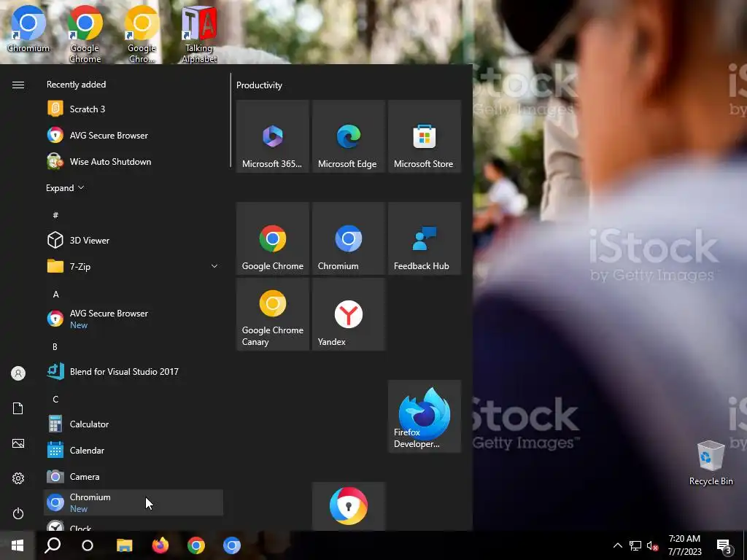Open Pictures from Start sidebar

(x=18, y=443)
